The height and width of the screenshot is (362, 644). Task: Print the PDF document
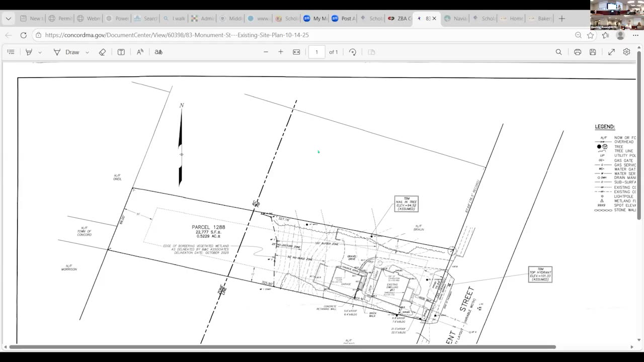coord(578,52)
